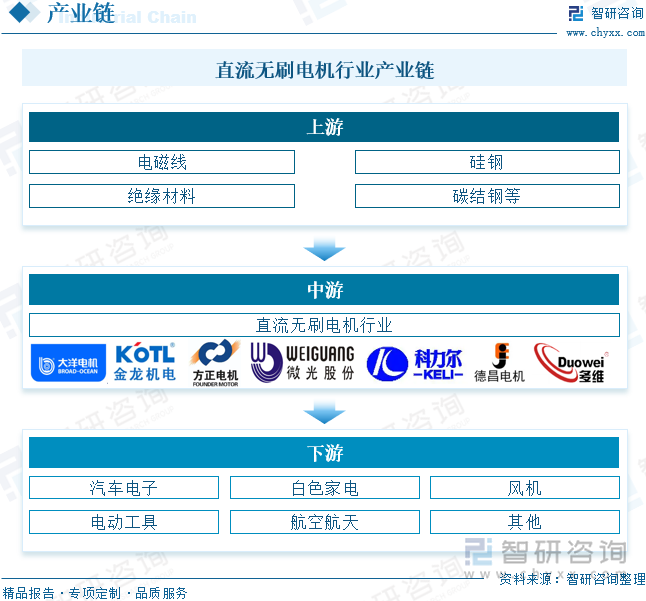
Task: Select the 中游 header bar
Action: point(324,290)
